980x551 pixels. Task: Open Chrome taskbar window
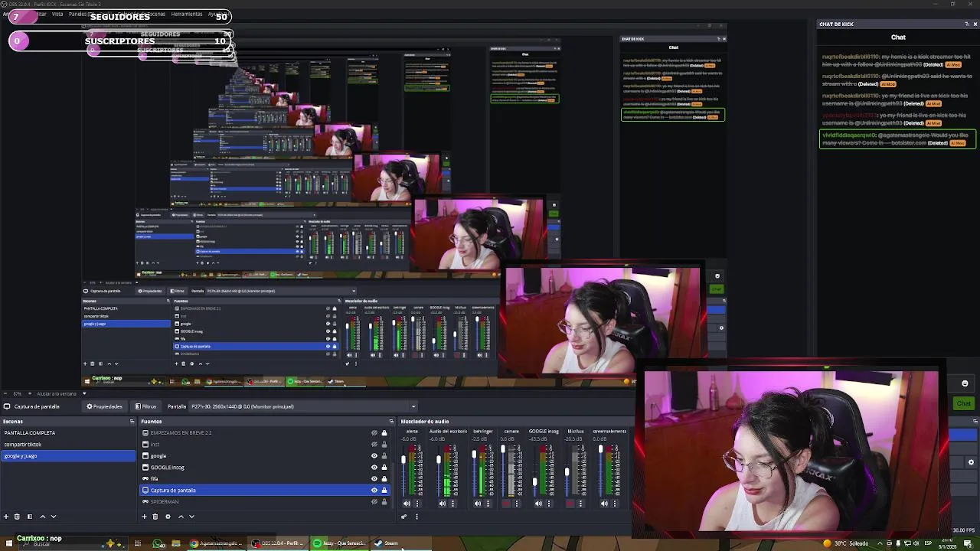point(216,543)
